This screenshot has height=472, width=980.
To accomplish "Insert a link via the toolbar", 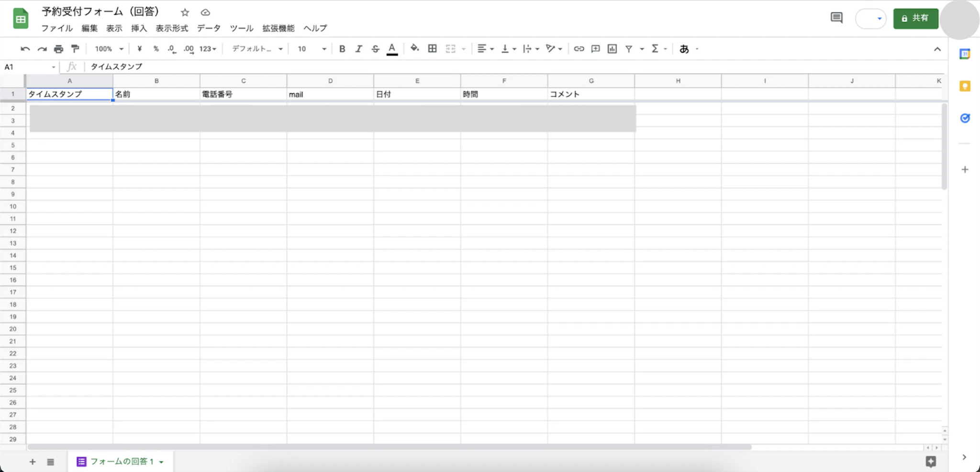I will pyautogui.click(x=579, y=48).
